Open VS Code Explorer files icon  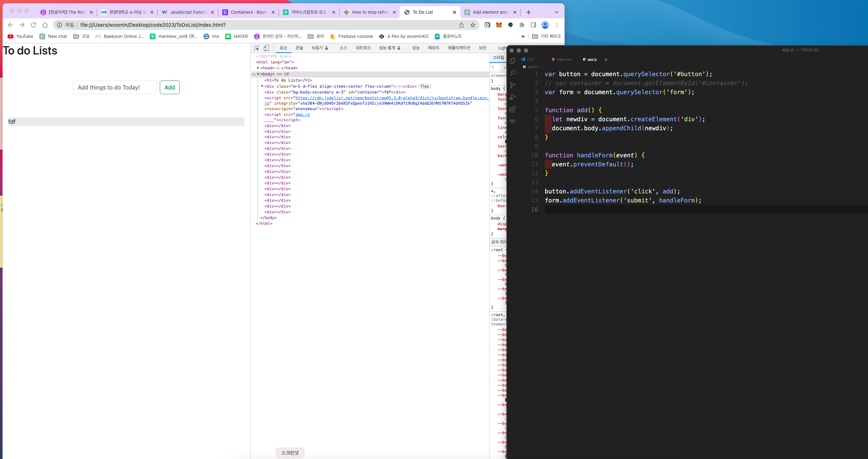(512, 61)
